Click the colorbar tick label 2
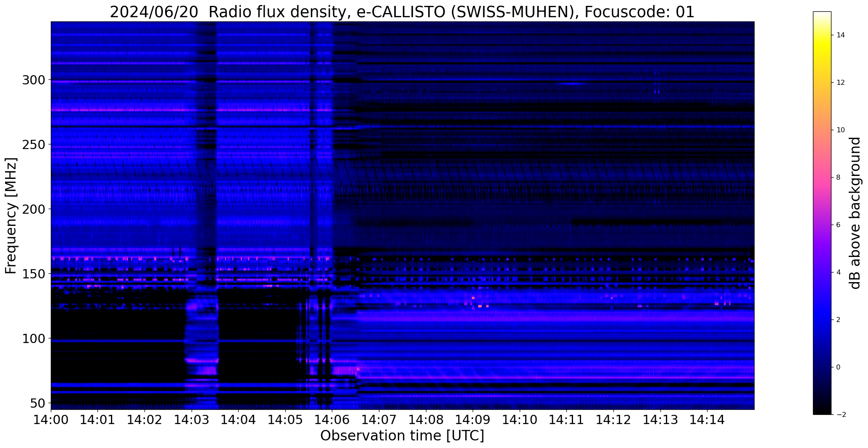This screenshot has width=868, height=448. (x=838, y=320)
